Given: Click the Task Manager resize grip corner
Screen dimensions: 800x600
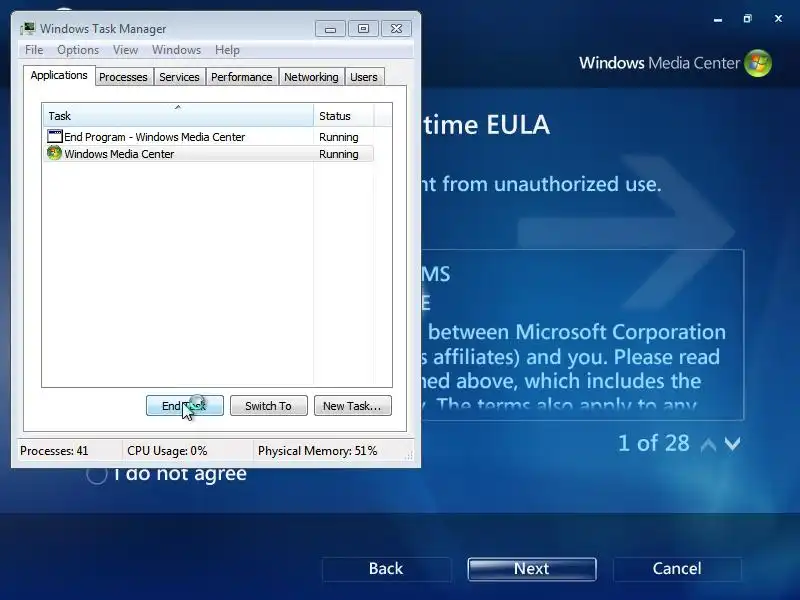Looking at the screenshot, I should (x=409, y=456).
